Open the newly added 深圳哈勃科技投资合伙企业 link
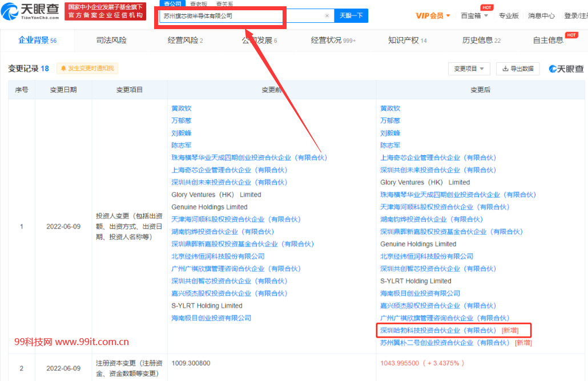The width and height of the screenshot is (588, 381). tap(438, 330)
